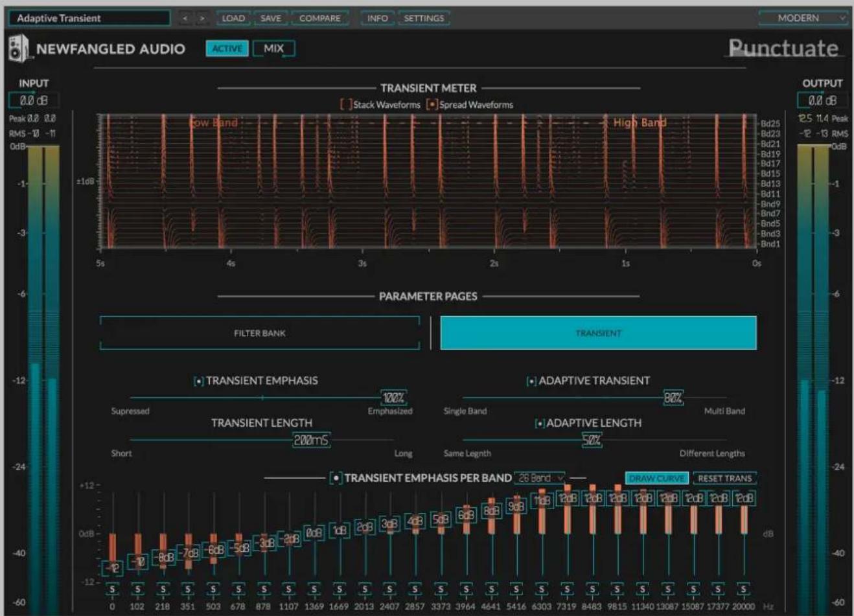Click the Compare button
This screenshot has width=854, height=616.
coord(319,18)
